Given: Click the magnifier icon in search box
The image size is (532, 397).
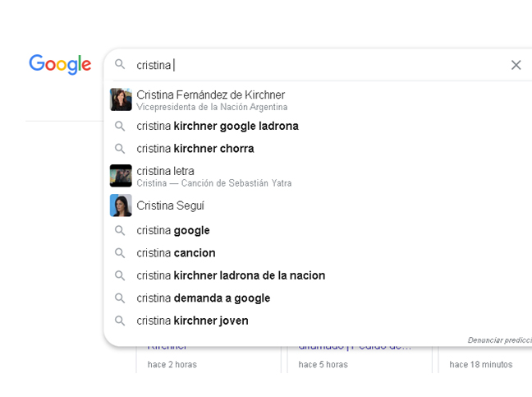Looking at the screenshot, I should coord(120,64).
